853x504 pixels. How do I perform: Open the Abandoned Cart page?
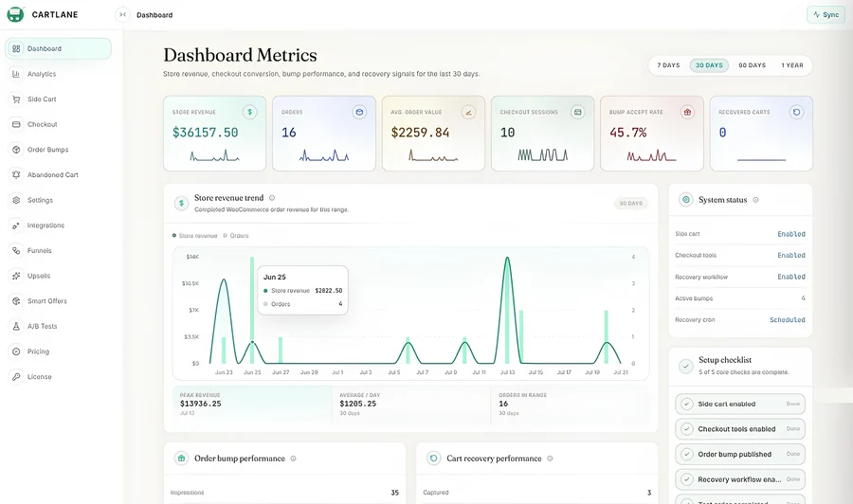(x=58, y=174)
